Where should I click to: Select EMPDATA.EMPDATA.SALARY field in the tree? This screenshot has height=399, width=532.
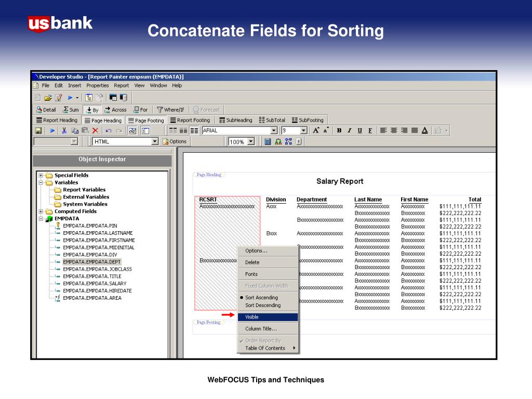tap(95, 284)
